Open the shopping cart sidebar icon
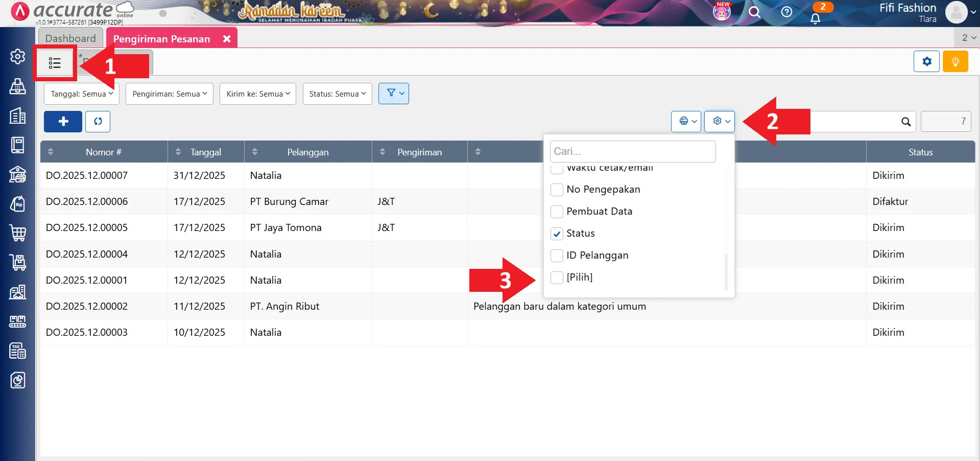Screen dimensions: 980x461 pyautogui.click(x=18, y=233)
